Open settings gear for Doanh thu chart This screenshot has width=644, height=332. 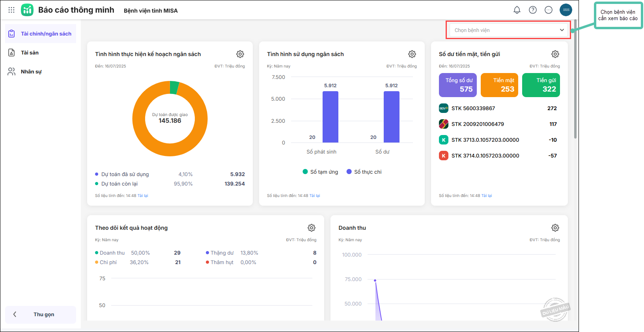555,228
